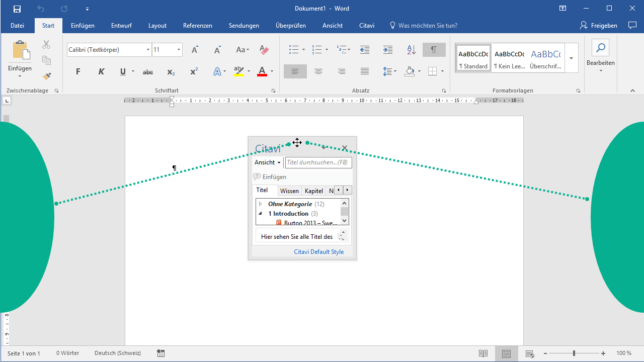Decrease the paragraph indent
The image size is (644, 362).
365,50
